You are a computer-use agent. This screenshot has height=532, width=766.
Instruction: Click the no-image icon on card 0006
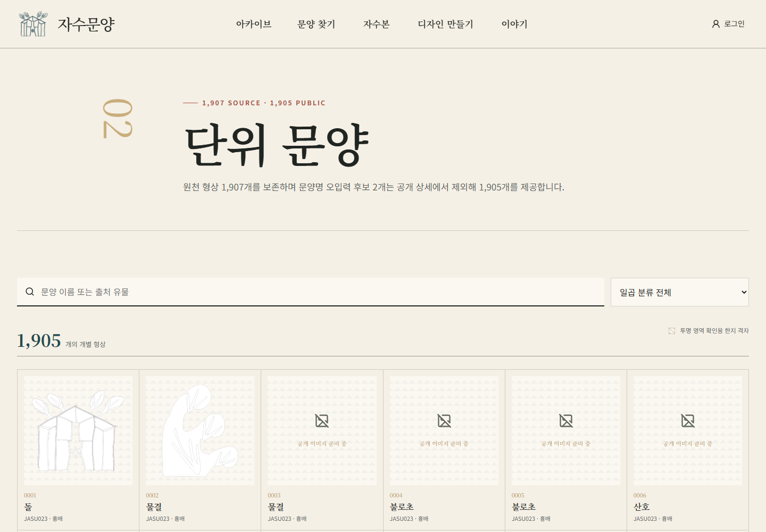[688, 421]
